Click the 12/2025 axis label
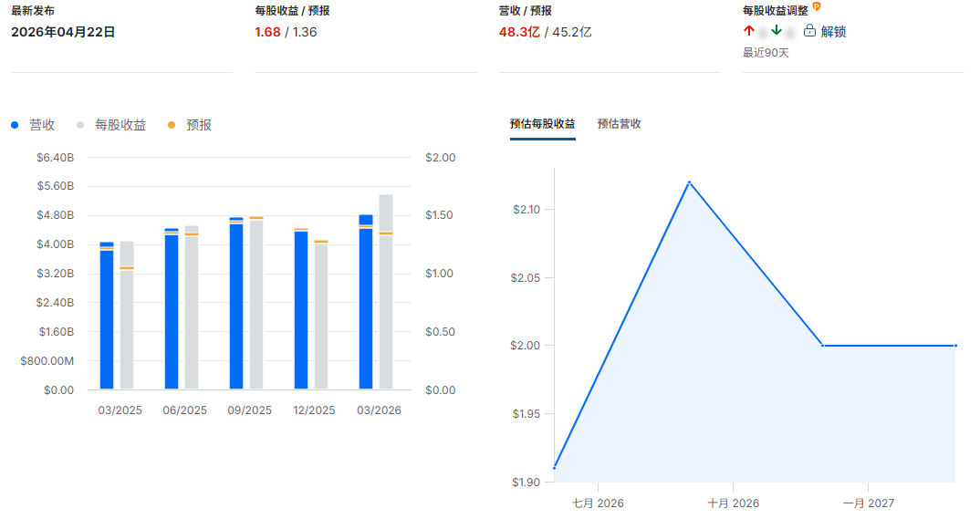This screenshot has width=980, height=519. coord(315,410)
